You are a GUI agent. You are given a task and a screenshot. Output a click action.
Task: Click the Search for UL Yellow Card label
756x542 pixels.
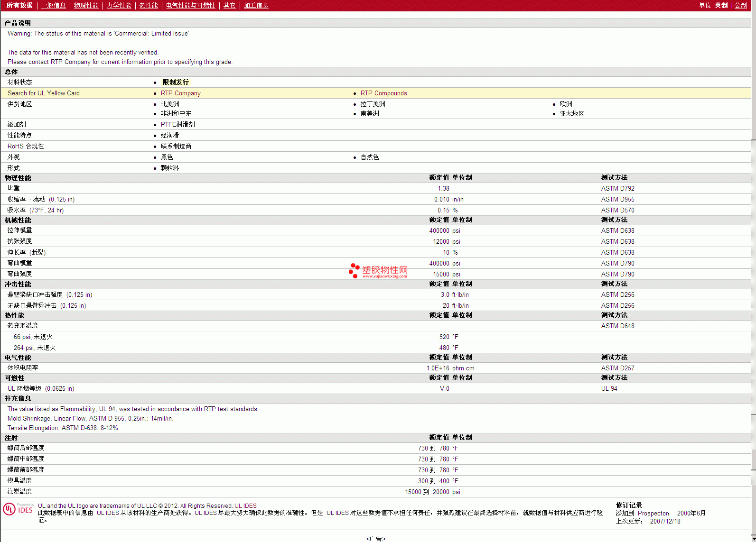[44, 93]
